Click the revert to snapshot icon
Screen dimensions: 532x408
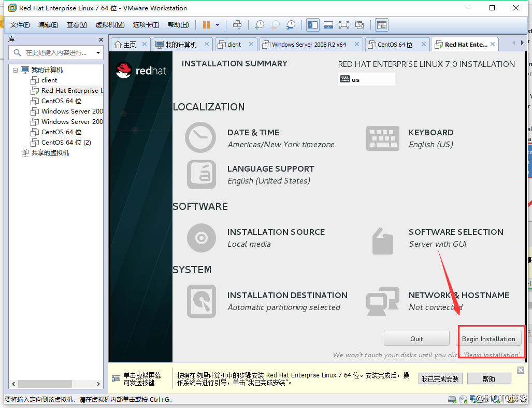coord(275,25)
